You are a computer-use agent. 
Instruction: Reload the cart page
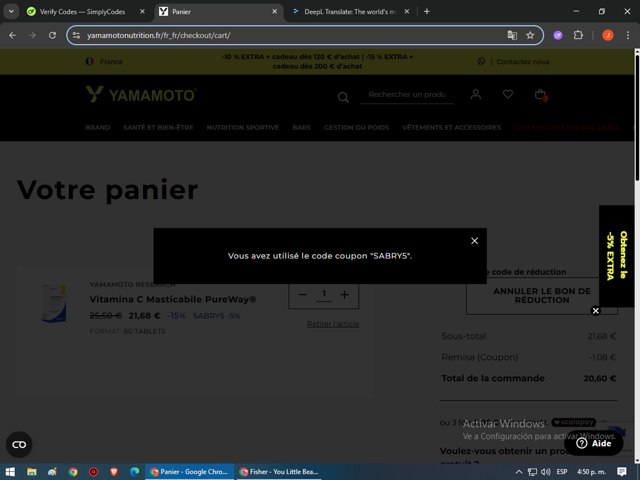pos(52,36)
